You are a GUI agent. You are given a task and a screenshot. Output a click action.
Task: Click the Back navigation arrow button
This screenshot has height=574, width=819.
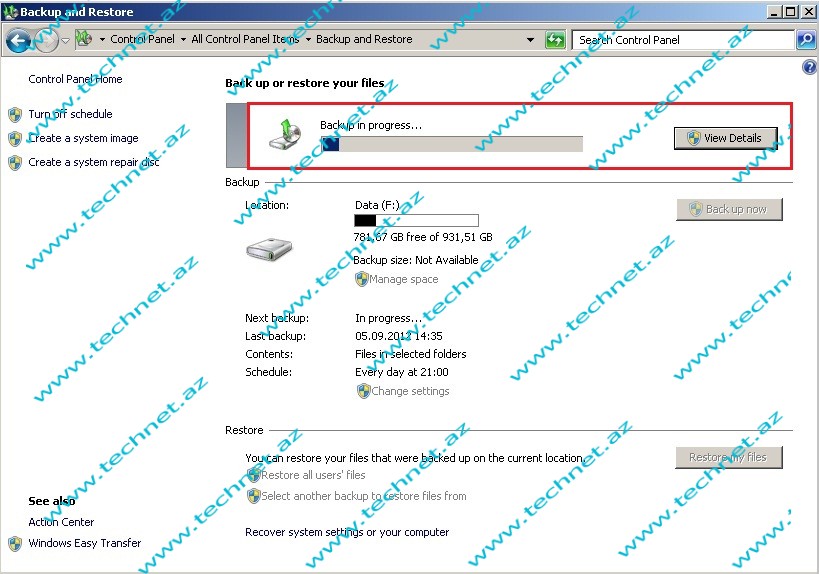pyautogui.click(x=18, y=40)
